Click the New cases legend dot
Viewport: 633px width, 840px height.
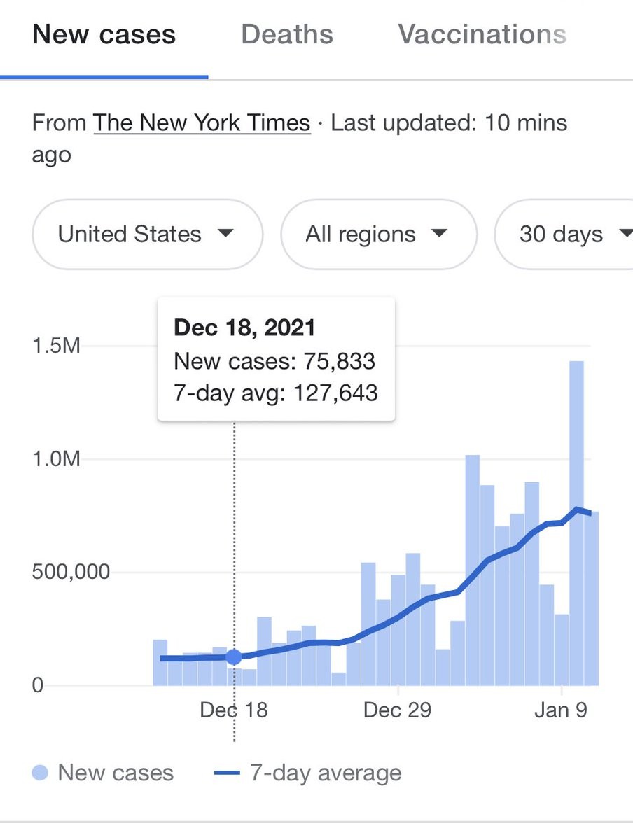point(41,773)
